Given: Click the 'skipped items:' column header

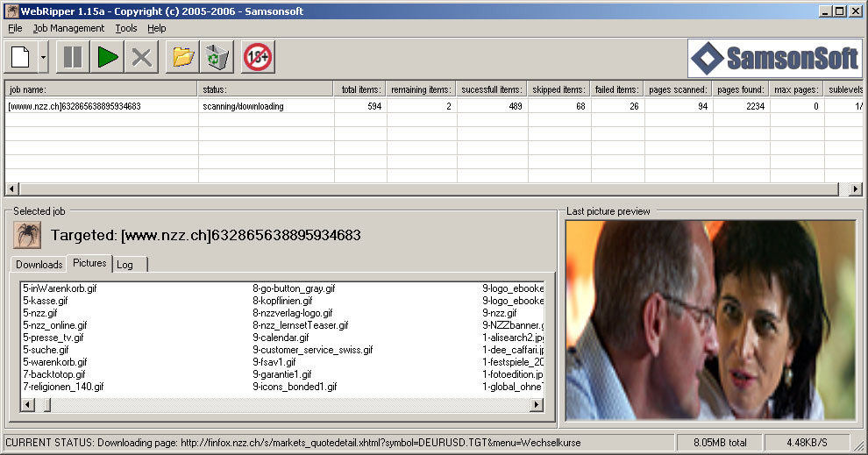Looking at the screenshot, I should 559,89.
